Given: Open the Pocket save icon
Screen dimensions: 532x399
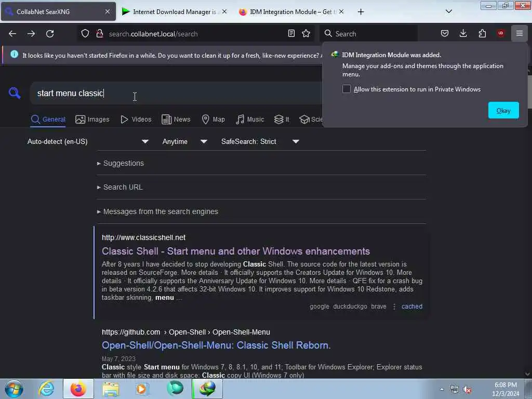Looking at the screenshot, I should [x=445, y=33].
